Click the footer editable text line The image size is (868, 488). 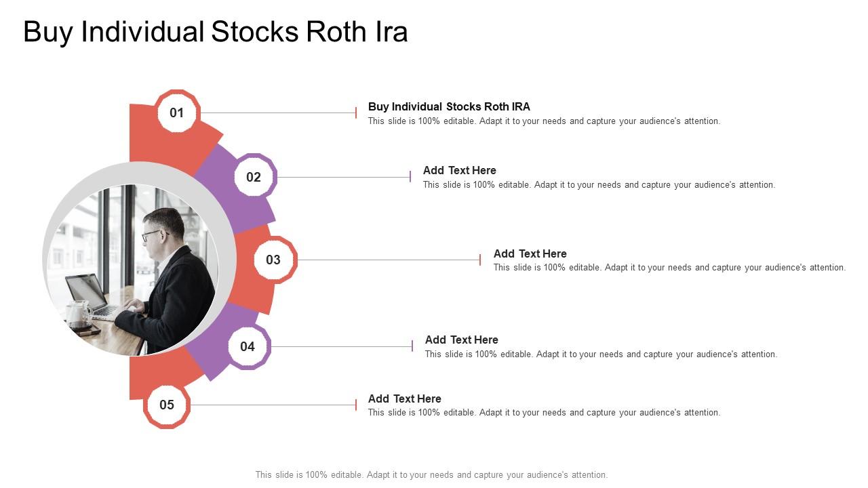(431, 475)
